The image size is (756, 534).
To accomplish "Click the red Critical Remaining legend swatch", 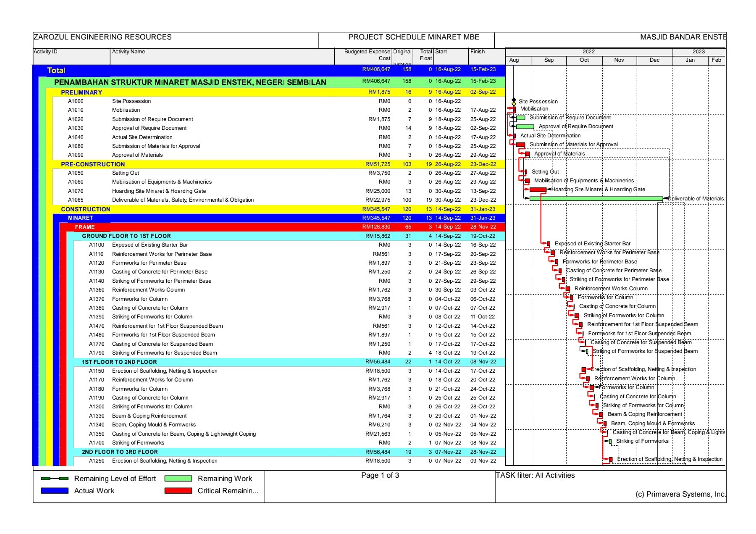I will click(x=178, y=491).
